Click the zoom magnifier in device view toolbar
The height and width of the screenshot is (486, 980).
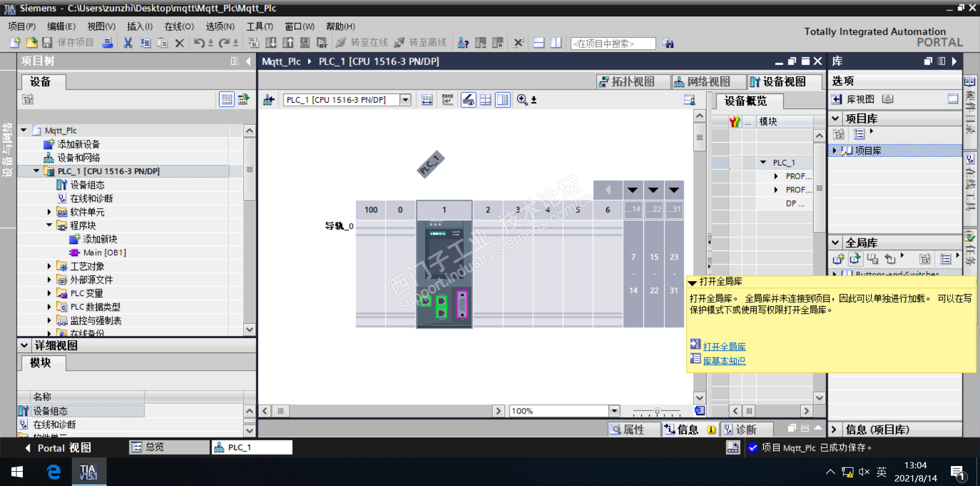(x=522, y=100)
